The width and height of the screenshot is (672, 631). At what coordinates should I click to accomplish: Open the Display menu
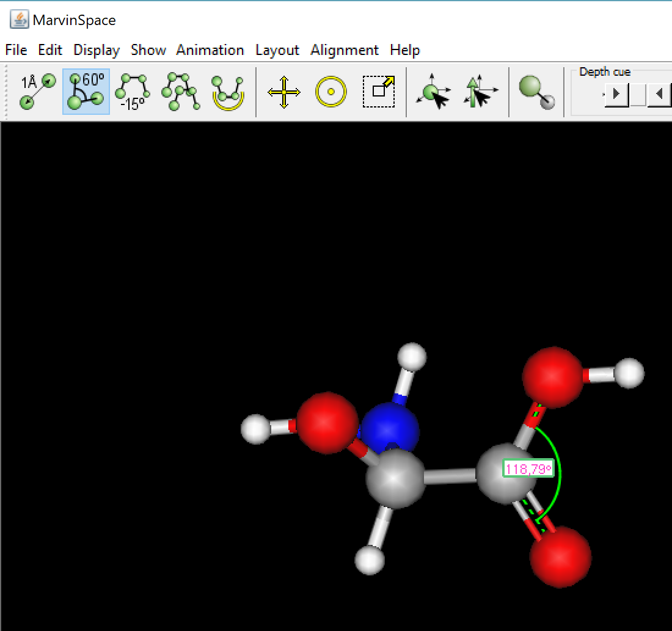click(97, 50)
